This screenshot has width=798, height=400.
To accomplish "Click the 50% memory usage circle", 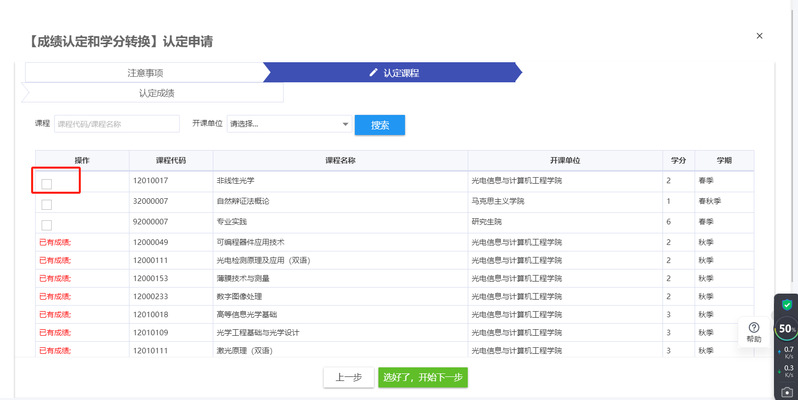I will pos(786,328).
